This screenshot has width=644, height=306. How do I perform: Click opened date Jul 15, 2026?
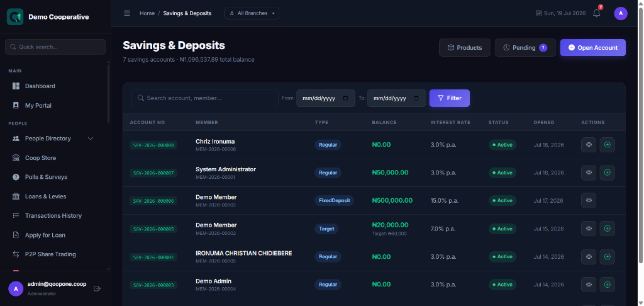pos(548,229)
